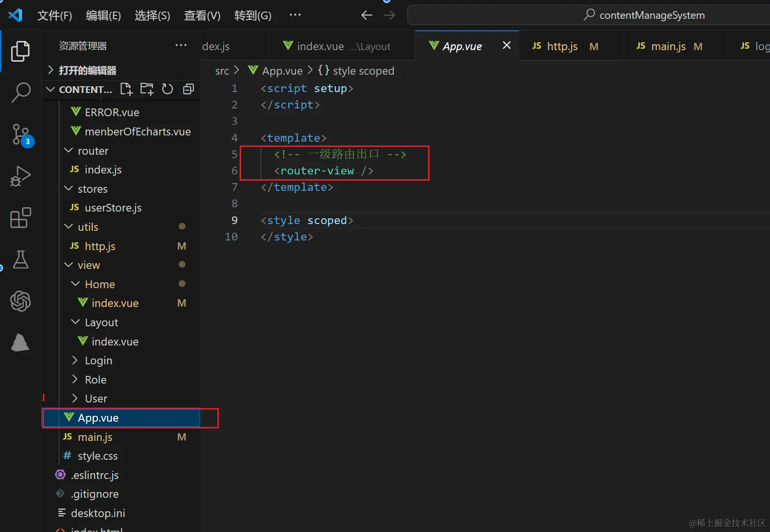Click the style scoped breadcrumb segment
770x532 pixels.
[356, 71]
